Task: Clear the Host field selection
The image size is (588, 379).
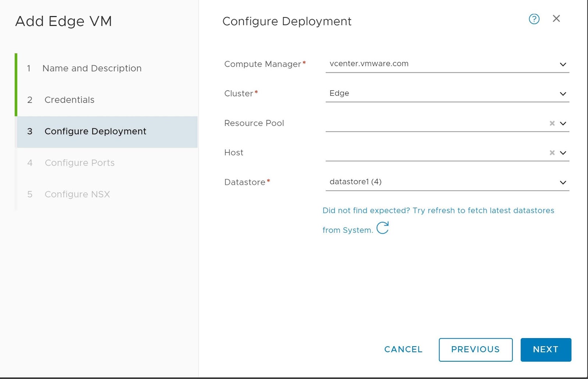Action: 552,153
